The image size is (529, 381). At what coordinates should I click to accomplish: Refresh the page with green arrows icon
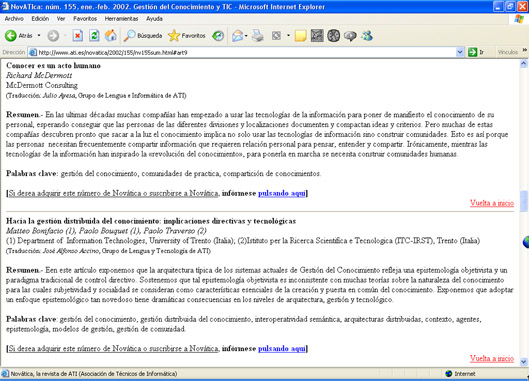[x=94, y=35]
